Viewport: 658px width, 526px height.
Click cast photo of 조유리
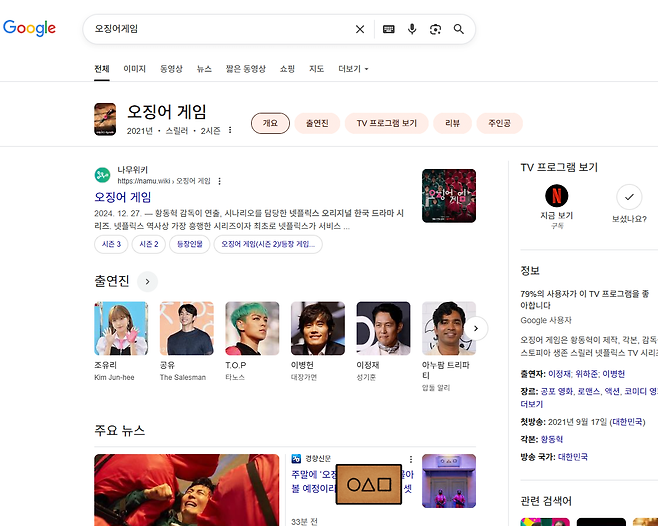[121, 328]
